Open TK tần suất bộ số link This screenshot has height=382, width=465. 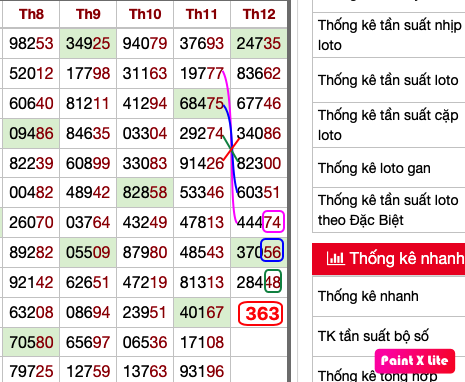(x=373, y=336)
